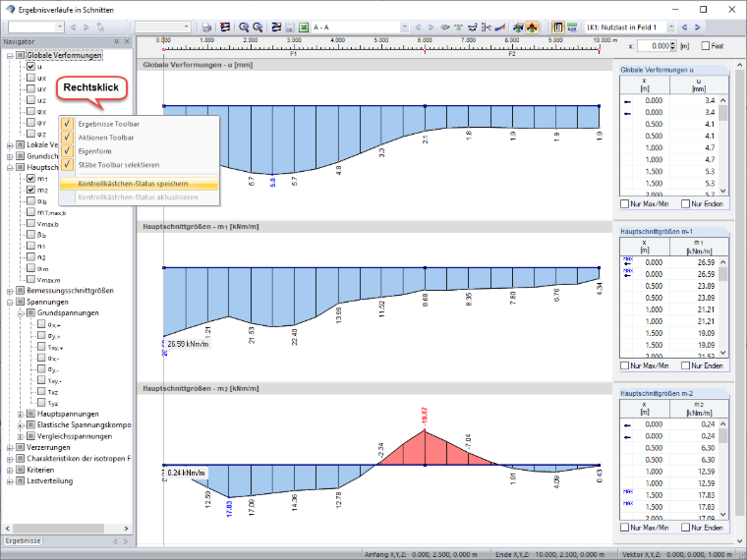Screen dimensions: 747x560
Task: Uncheck the u deformation checkbox
Action: click(x=31, y=67)
